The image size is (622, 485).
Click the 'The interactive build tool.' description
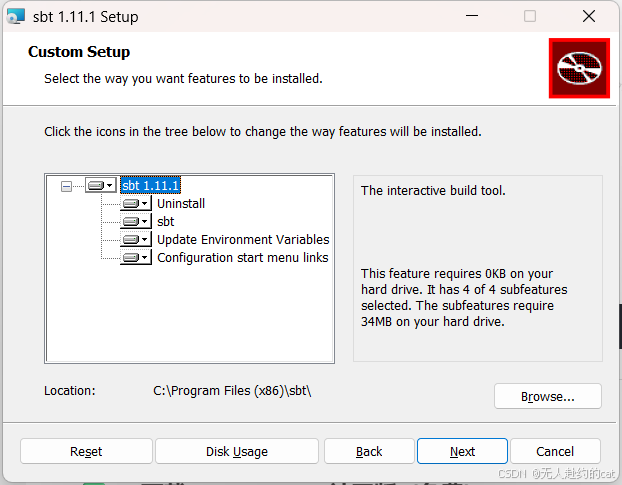pyautogui.click(x=433, y=191)
